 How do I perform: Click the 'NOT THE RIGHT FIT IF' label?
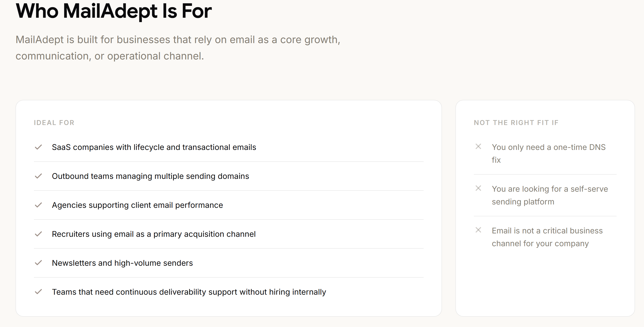[x=516, y=123]
